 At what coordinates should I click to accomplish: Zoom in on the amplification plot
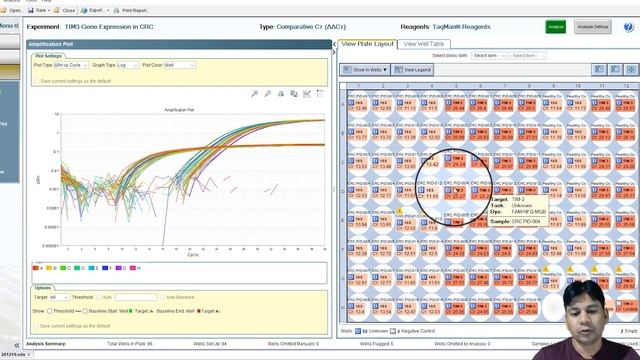pyautogui.click(x=254, y=94)
